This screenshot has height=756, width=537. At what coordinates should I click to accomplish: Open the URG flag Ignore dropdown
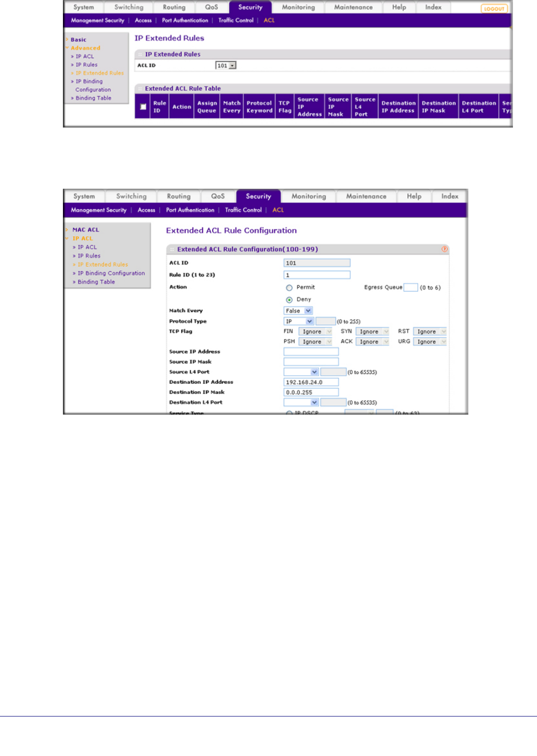click(429, 342)
